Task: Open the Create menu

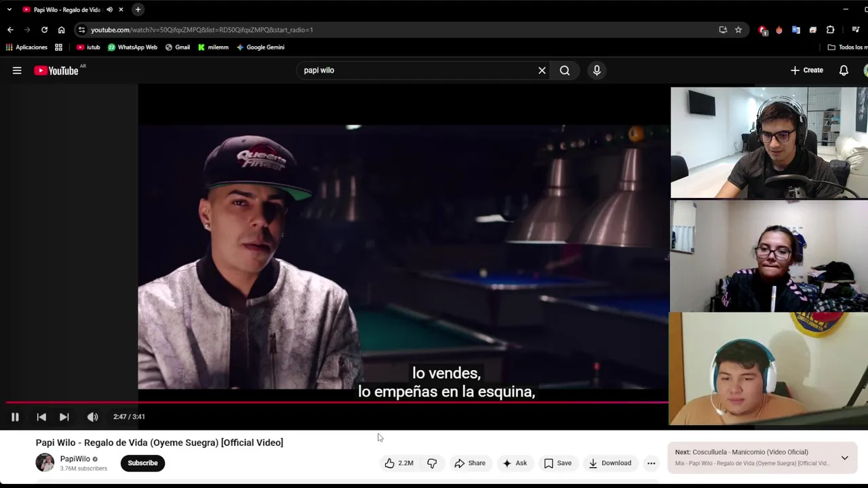Action: (x=807, y=70)
